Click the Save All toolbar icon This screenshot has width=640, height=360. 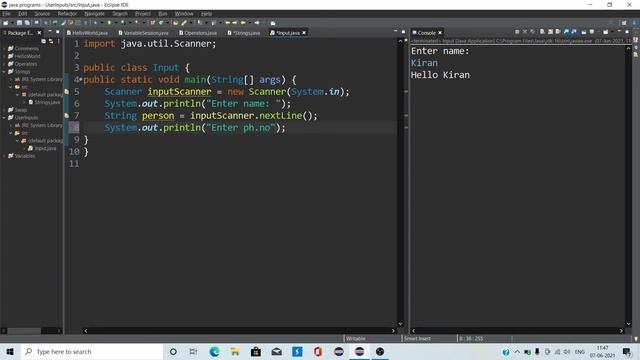(27, 23)
